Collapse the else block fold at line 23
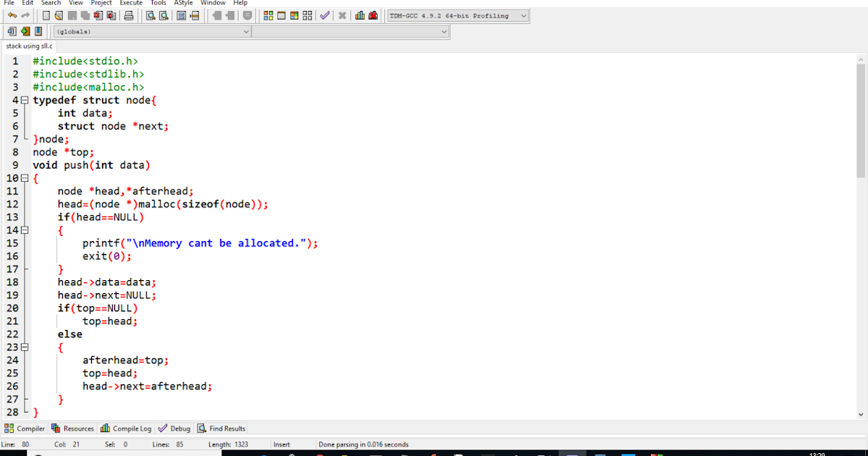Image resolution: width=868 pixels, height=456 pixels. pos(25,347)
